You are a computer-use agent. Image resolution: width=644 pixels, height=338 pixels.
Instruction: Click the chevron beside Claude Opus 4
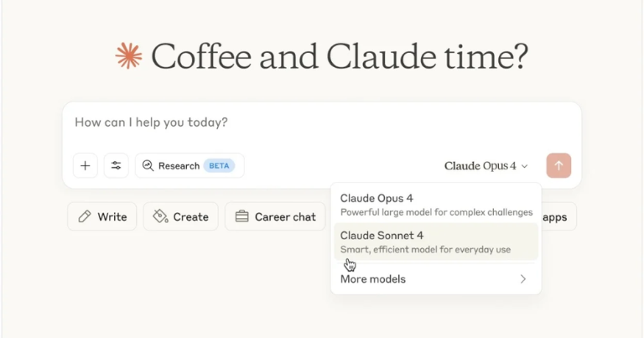click(x=525, y=166)
